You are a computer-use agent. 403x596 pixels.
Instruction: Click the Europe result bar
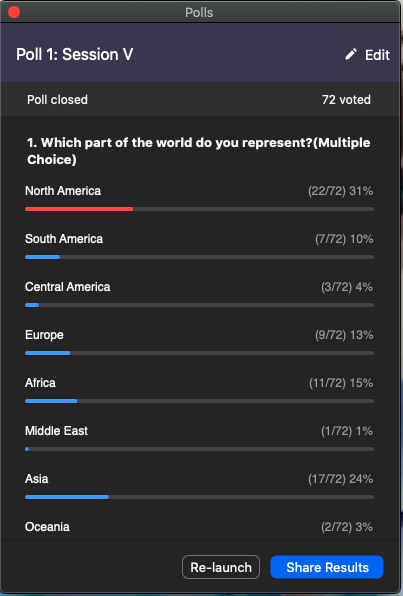coord(199,353)
